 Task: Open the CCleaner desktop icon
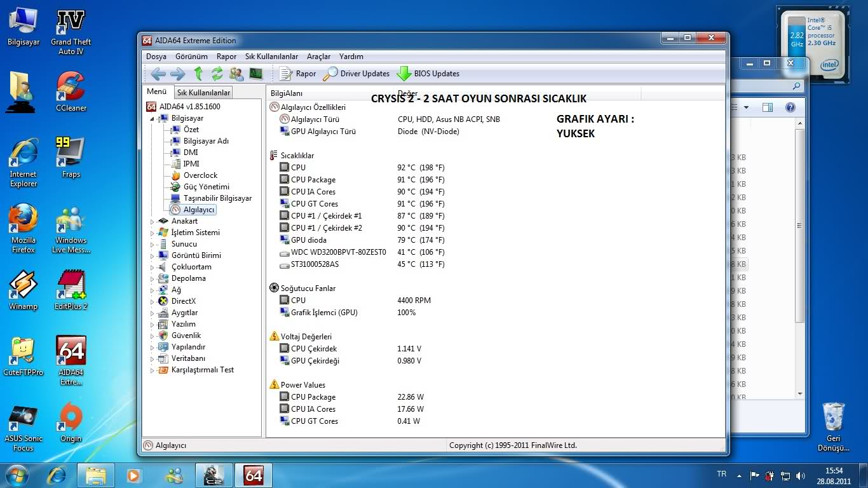[71, 89]
